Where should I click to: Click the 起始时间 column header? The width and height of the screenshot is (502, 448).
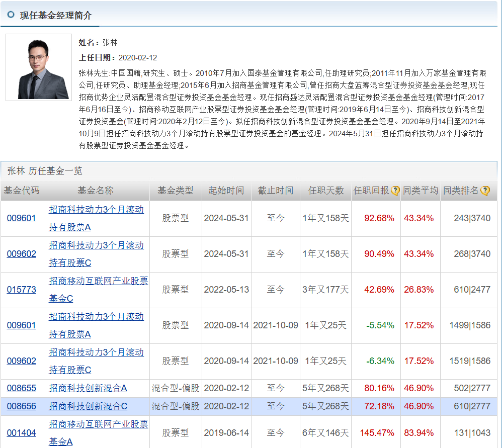tap(226, 191)
